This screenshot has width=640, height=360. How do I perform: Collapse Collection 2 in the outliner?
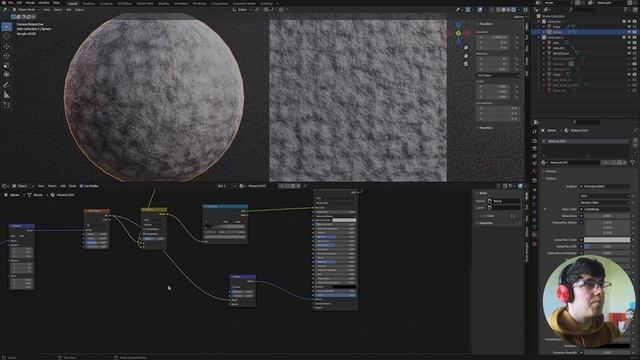[x=540, y=37]
